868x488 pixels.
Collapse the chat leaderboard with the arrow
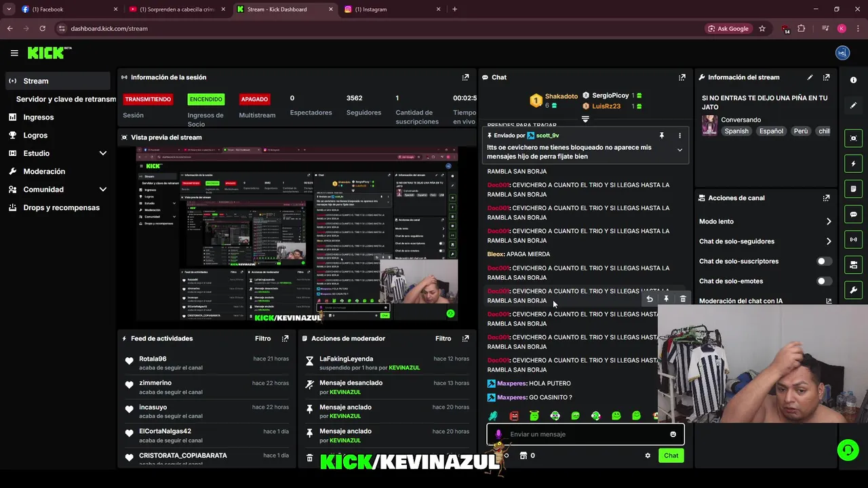pyautogui.click(x=585, y=119)
